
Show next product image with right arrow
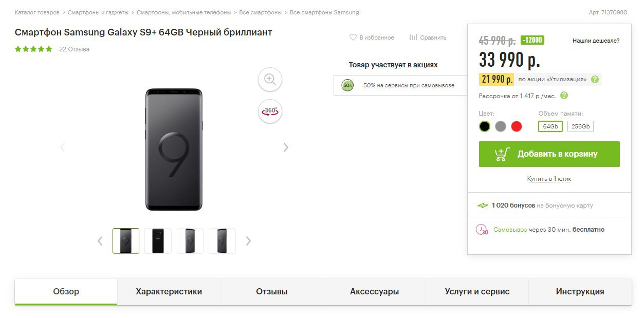click(286, 147)
